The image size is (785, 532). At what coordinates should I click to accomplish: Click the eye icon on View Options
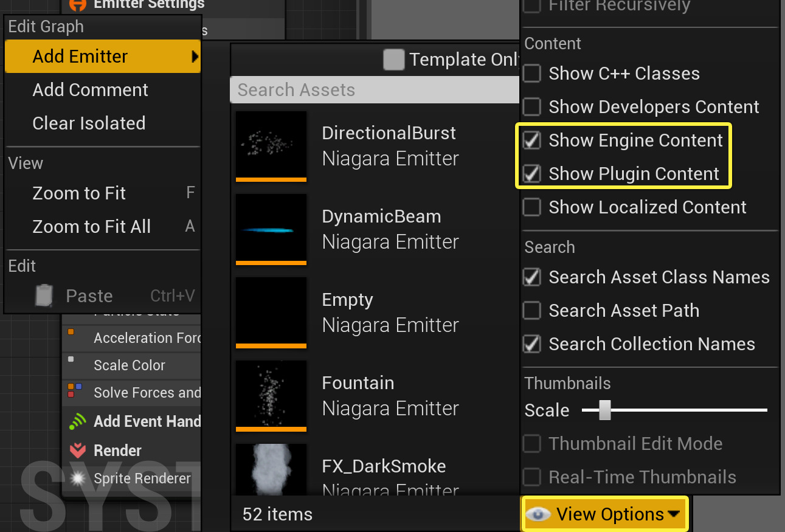[538, 514]
